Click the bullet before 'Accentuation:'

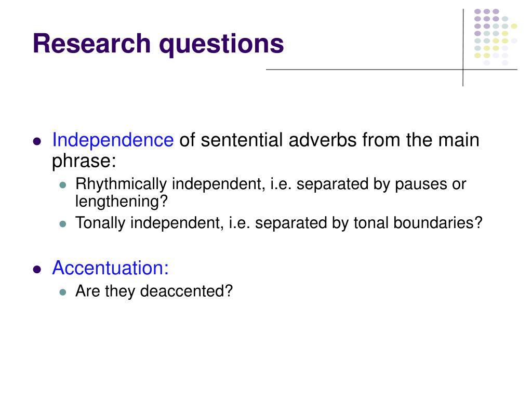[x=37, y=270]
